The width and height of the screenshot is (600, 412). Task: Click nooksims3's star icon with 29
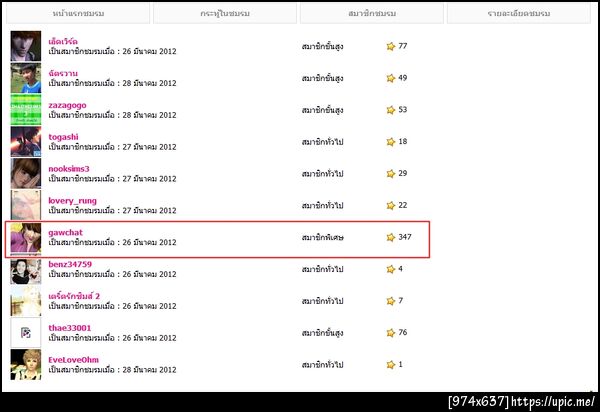tap(391, 174)
